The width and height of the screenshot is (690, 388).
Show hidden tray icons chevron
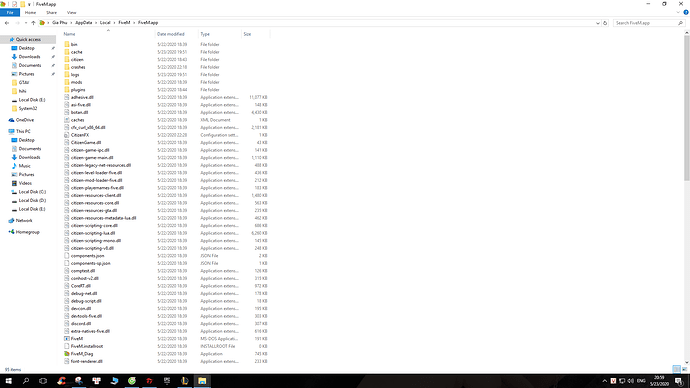tap(605, 381)
